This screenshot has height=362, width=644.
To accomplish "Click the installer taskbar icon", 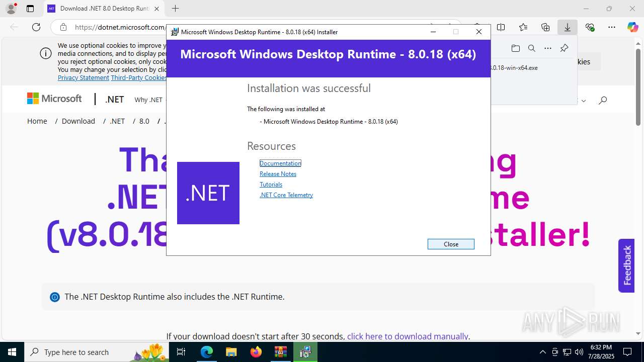I will [305, 352].
